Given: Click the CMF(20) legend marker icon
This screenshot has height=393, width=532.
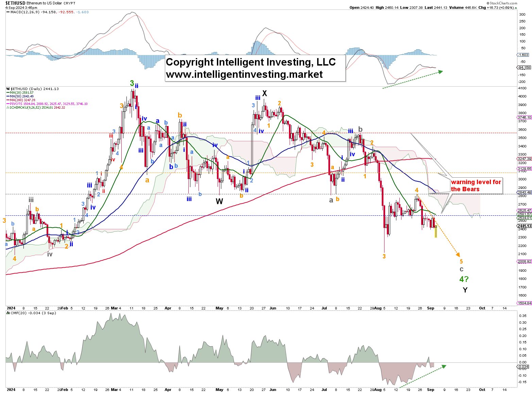Looking at the screenshot, I should 8,313.
